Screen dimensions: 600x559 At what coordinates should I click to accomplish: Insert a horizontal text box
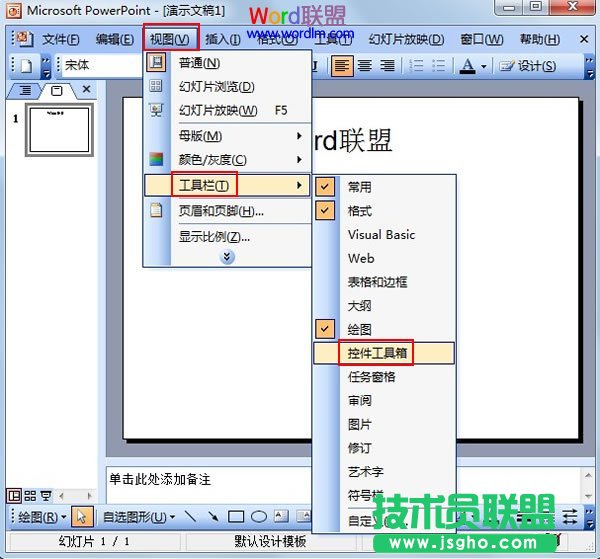pyautogui.click(x=281, y=517)
